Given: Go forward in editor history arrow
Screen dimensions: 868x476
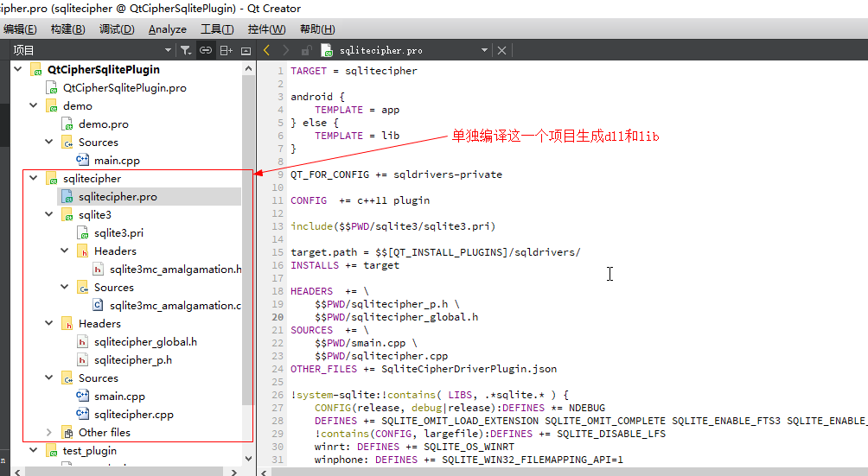Looking at the screenshot, I should click(x=285, y=50).
